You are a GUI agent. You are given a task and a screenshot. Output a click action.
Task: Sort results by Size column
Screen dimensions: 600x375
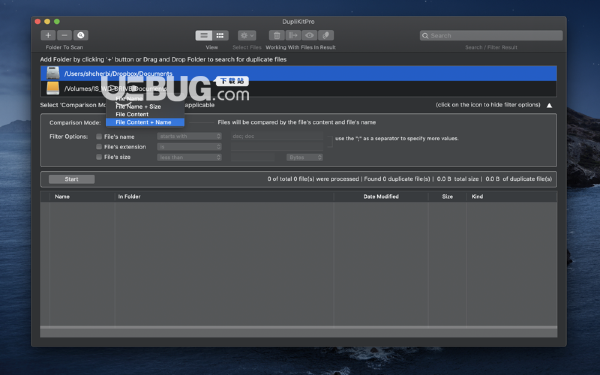(447, 197)
